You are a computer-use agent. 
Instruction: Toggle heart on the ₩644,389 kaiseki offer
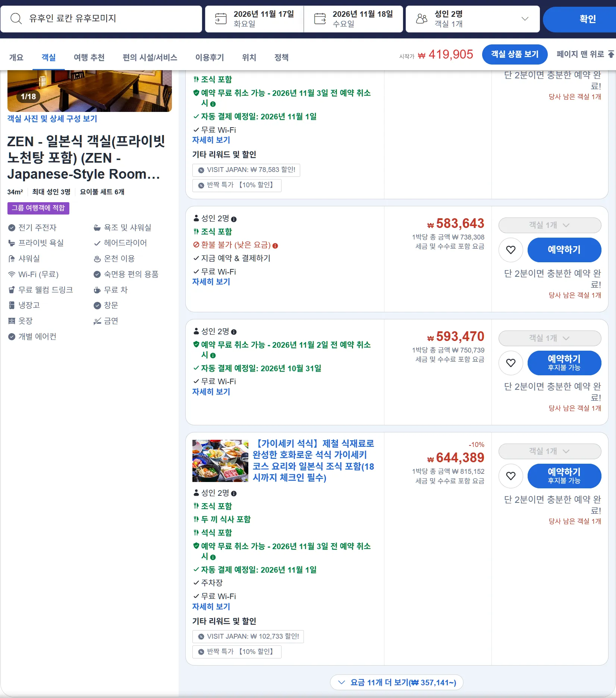[511, 476]
